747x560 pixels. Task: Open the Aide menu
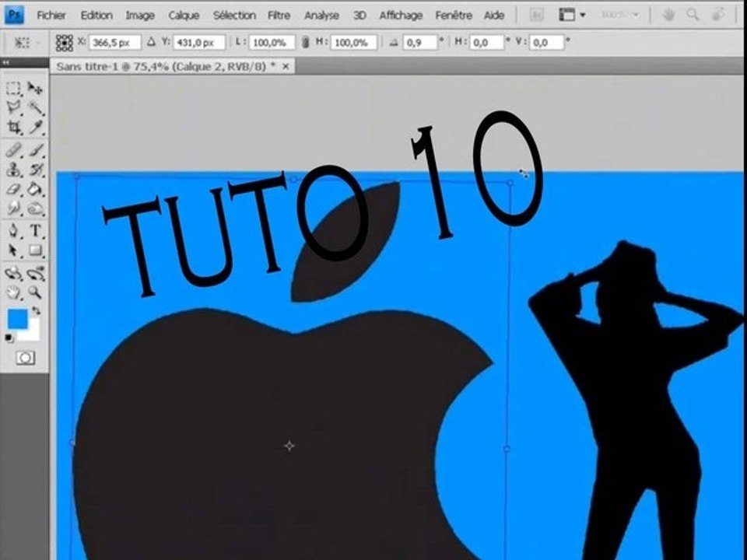pyautogui.click(x=493, y=16)
